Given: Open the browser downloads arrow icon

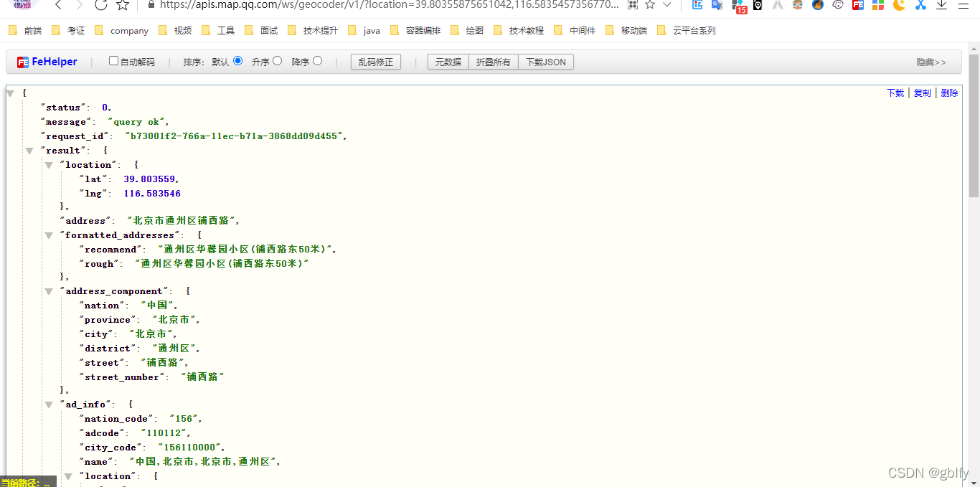Looking at the screenshot, I should point(941,4).
